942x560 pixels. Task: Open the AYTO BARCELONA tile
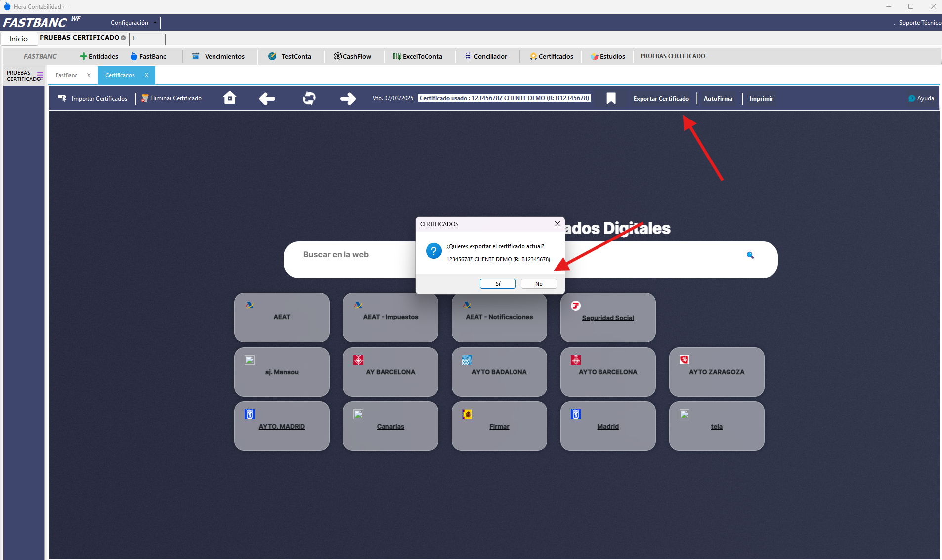point(608,372)
